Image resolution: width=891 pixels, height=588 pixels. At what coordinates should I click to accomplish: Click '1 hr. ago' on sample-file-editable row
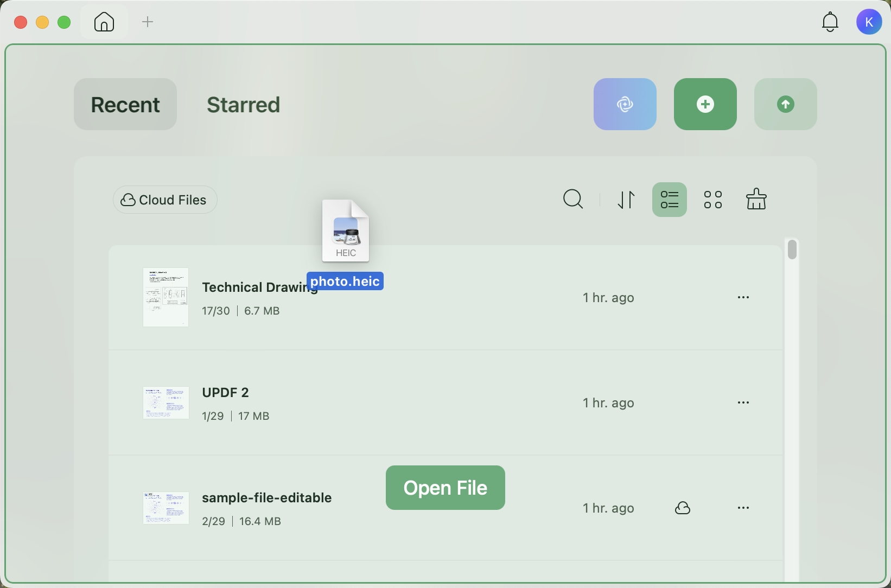pos(608,508)
